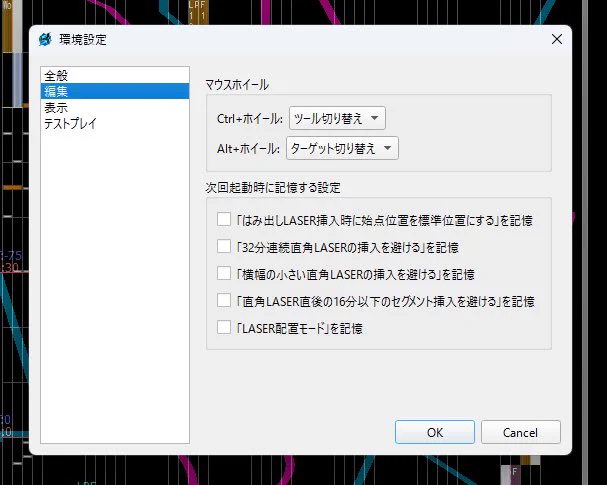The height and width of the screenshot is (485, 607).
Task: Check the 横幅の小さい直角LASER remember option
Action: pyautogui.click(x=224, y=273)
